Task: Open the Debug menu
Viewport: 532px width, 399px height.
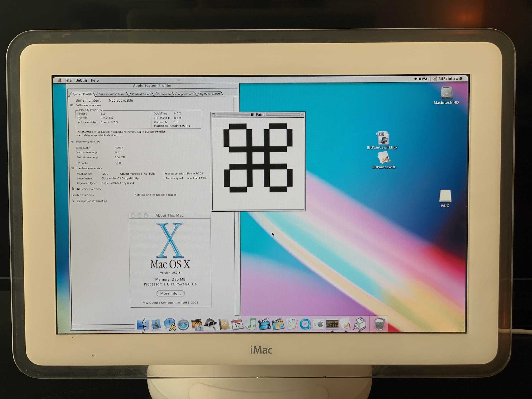Action: pos(81,80)
